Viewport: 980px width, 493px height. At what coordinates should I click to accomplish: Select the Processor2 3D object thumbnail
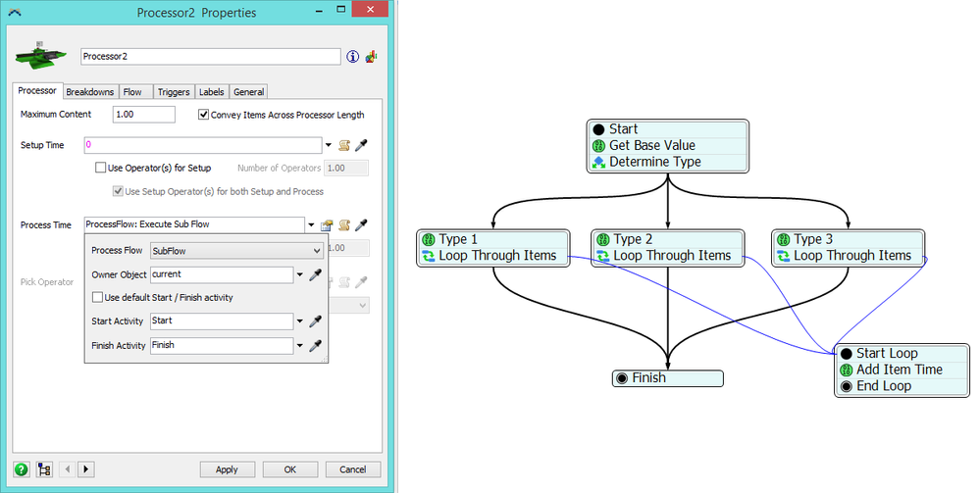pos(41,56)
